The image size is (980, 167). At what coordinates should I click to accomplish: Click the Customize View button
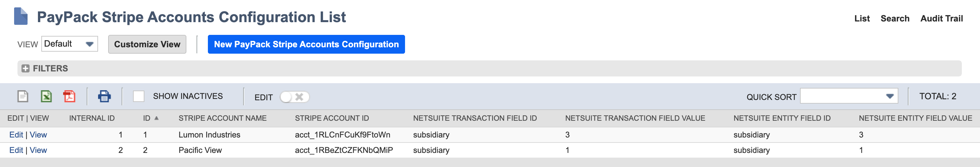(147, 44)
